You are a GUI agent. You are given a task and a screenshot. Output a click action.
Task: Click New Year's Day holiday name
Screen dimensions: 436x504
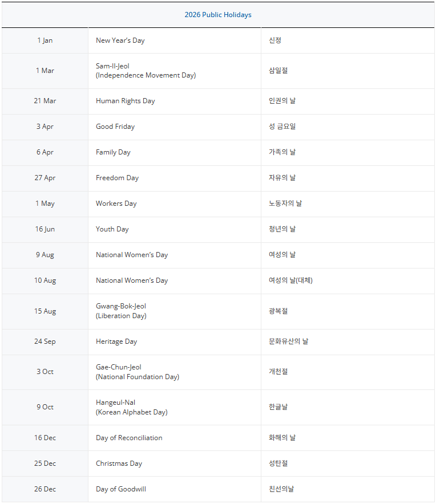pos(120,40)
